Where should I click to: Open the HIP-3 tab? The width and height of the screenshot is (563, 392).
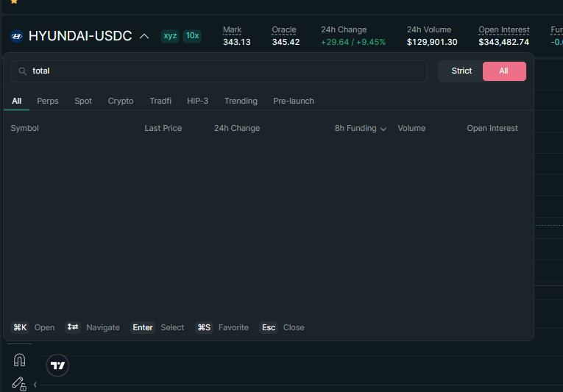pyautogui.click(x=197, y=101)
